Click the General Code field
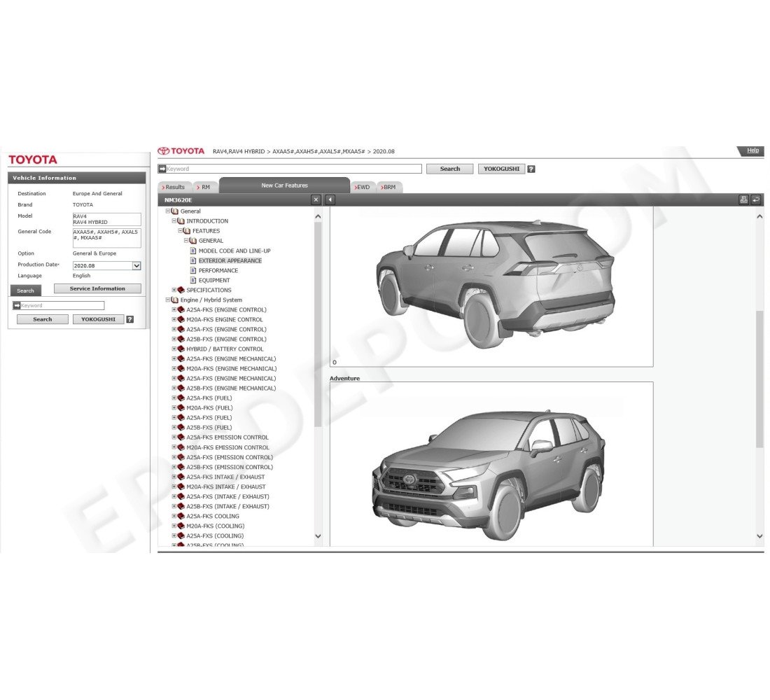Screen dimensions: 770x700 [x=106, y=238]
